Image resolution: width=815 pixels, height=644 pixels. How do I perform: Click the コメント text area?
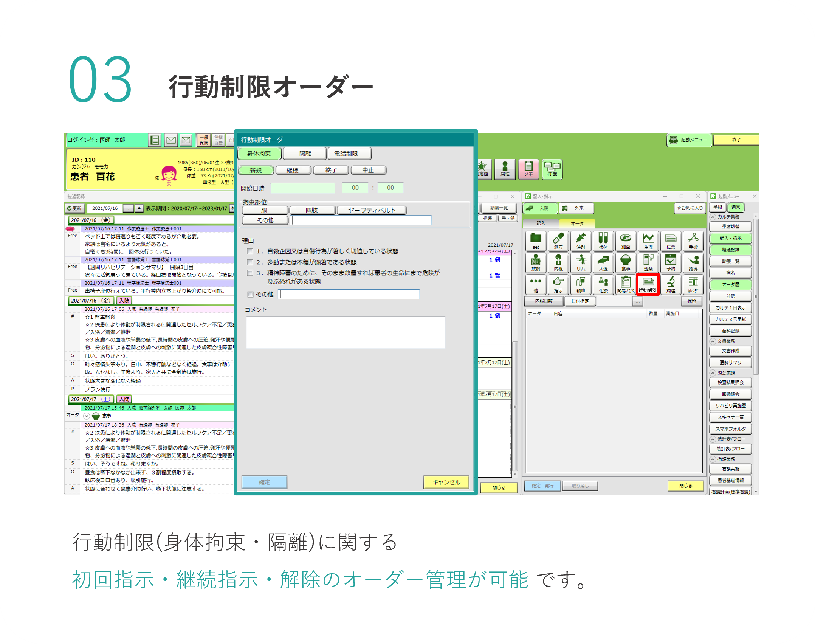click(346, 333)
